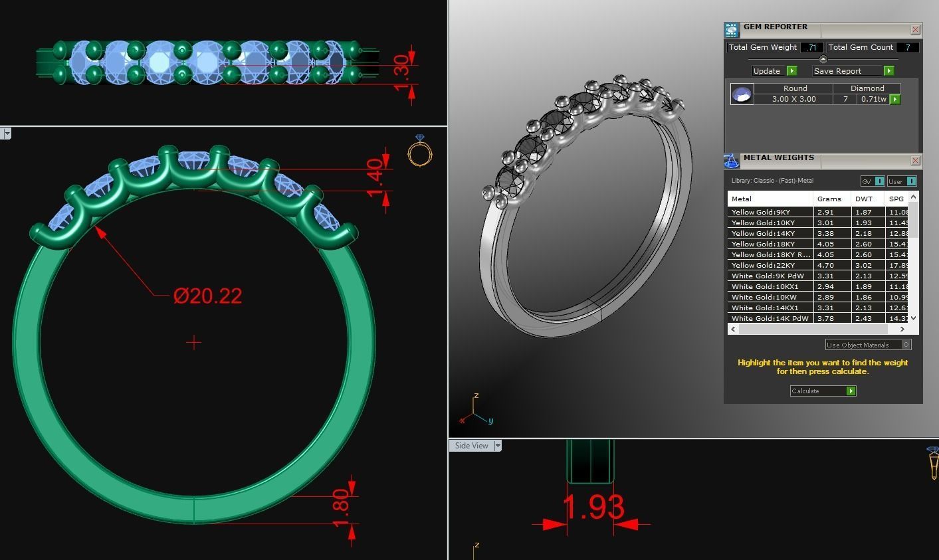This screenshot has width=939, height=560.
Task: Close the Metal Weights panel
Action: [915, 161]
